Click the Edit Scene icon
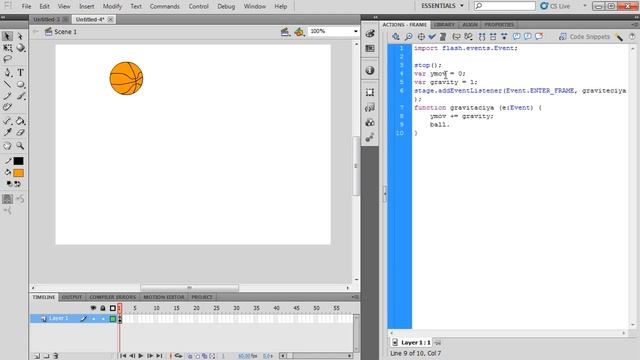Image resolution: width=640 pixels, height=360 pixels. [285, 31]
